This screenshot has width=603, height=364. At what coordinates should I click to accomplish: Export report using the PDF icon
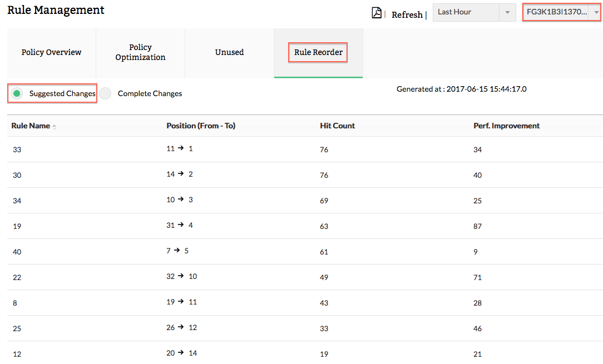pos(377,13)
